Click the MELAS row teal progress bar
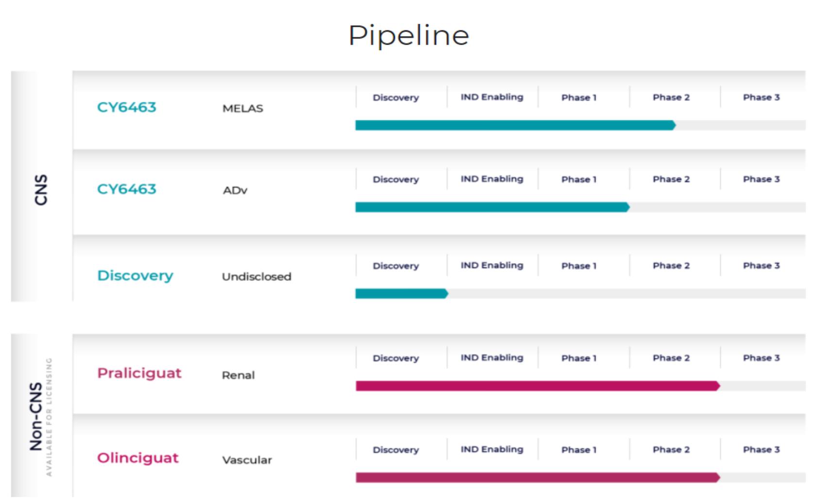Image resolution: width=832 pixels, height=504 pixels. 515,125
